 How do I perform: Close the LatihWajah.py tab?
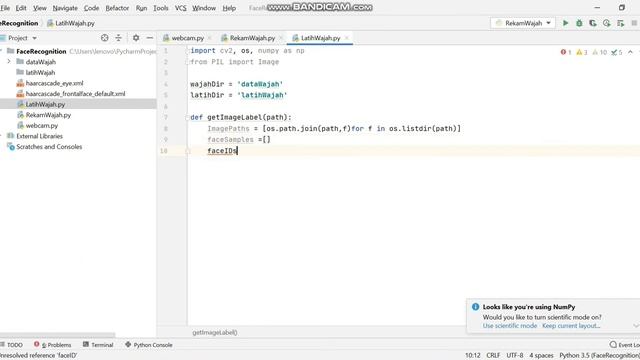pyautogui.click(x=347, y=38)
